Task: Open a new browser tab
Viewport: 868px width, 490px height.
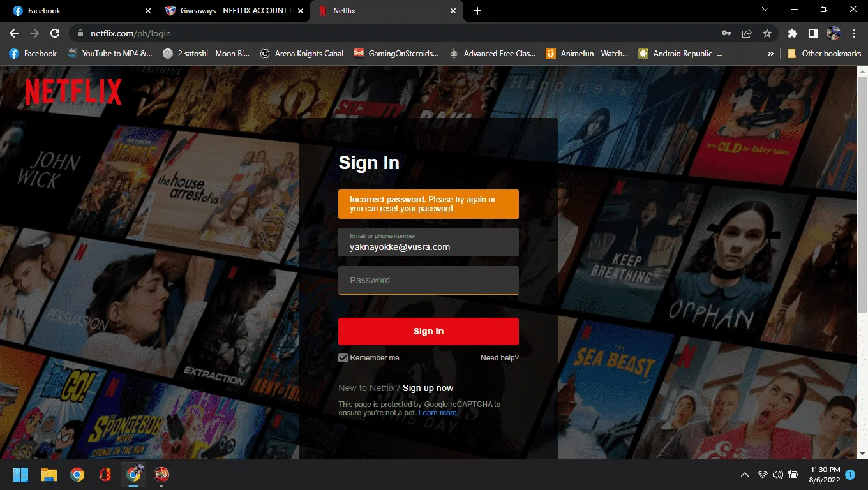Action: (x=477, y=11)
